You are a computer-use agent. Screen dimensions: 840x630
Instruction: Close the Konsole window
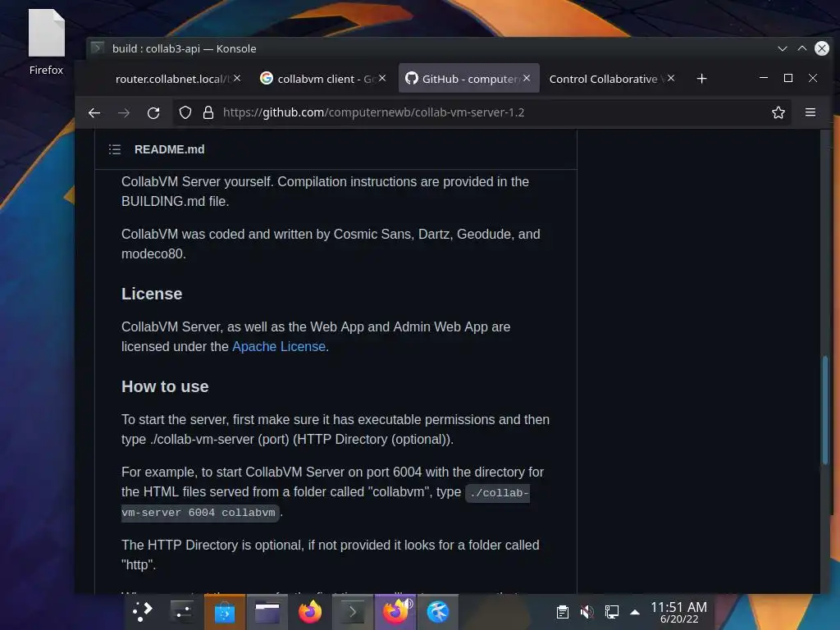coord(822,48)
